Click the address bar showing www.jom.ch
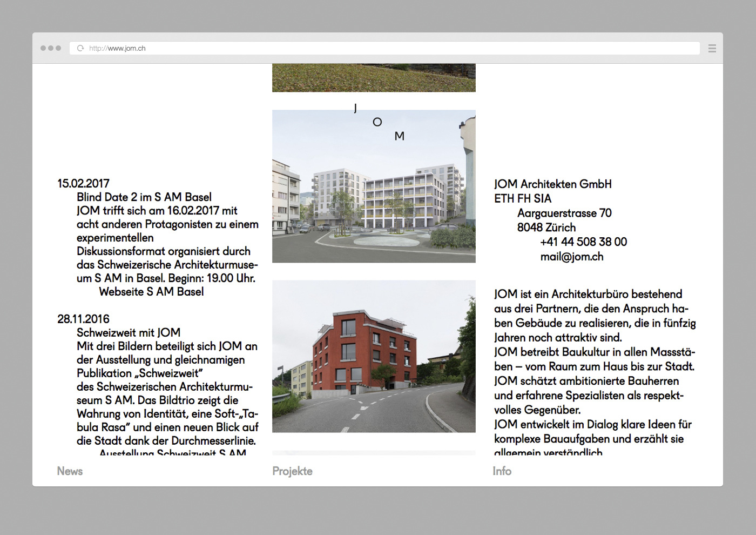This screenshot has height=535, width=756. [384, 48]
